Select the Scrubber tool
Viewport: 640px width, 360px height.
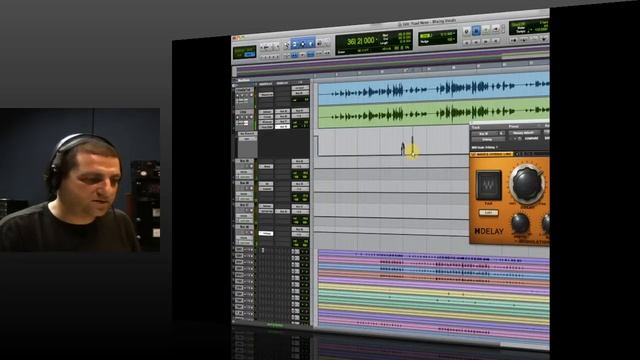[320, 42]
